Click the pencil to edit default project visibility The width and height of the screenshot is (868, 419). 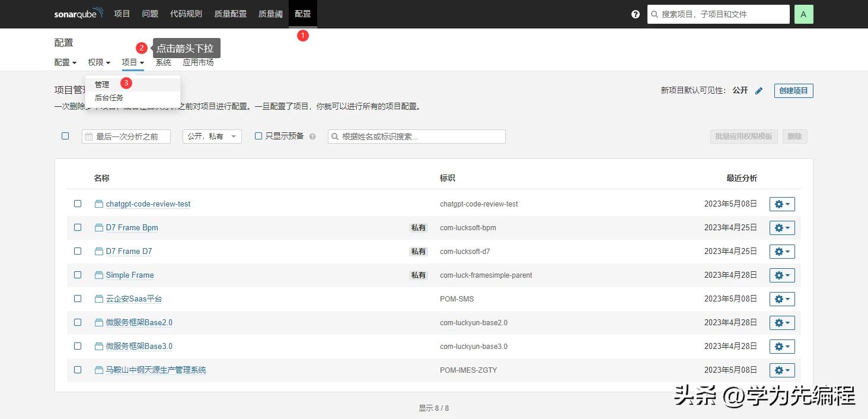pos(759,90)
